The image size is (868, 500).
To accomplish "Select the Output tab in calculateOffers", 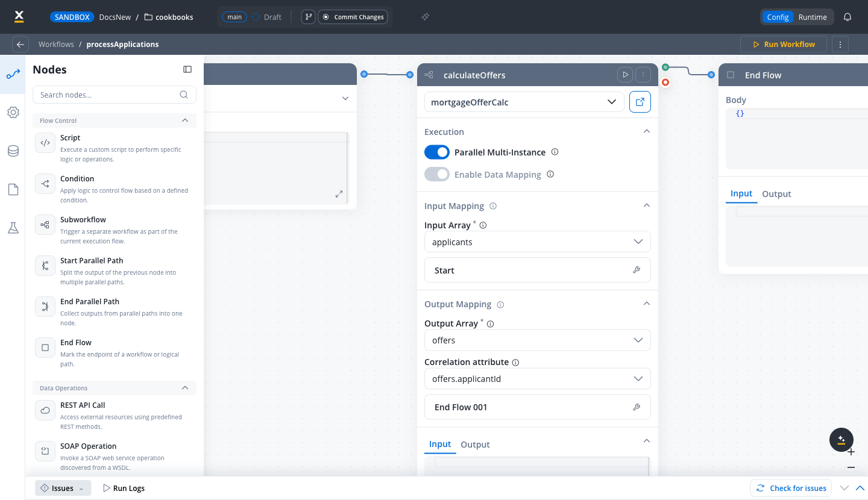I will click(x=475, y=445).
